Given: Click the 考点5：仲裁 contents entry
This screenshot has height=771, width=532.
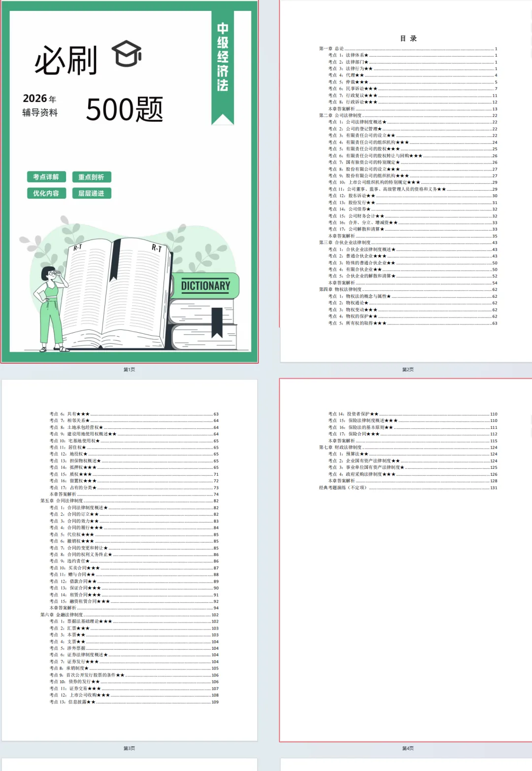Looking at the screenshot, I should click(413, 82).
